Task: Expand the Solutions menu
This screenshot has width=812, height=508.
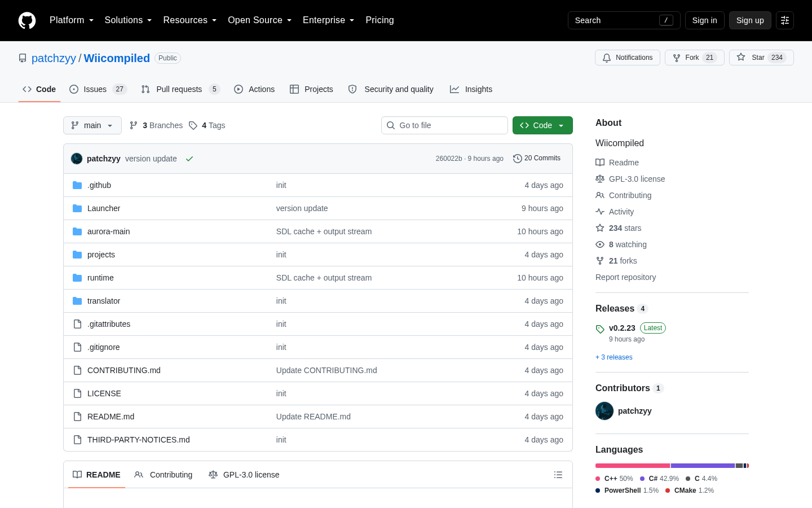Action: tap(129, 20)
